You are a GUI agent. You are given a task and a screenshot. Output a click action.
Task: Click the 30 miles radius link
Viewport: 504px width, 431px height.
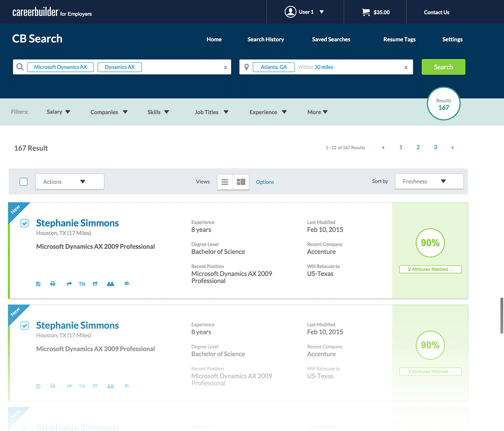click(x=324, y=67)
